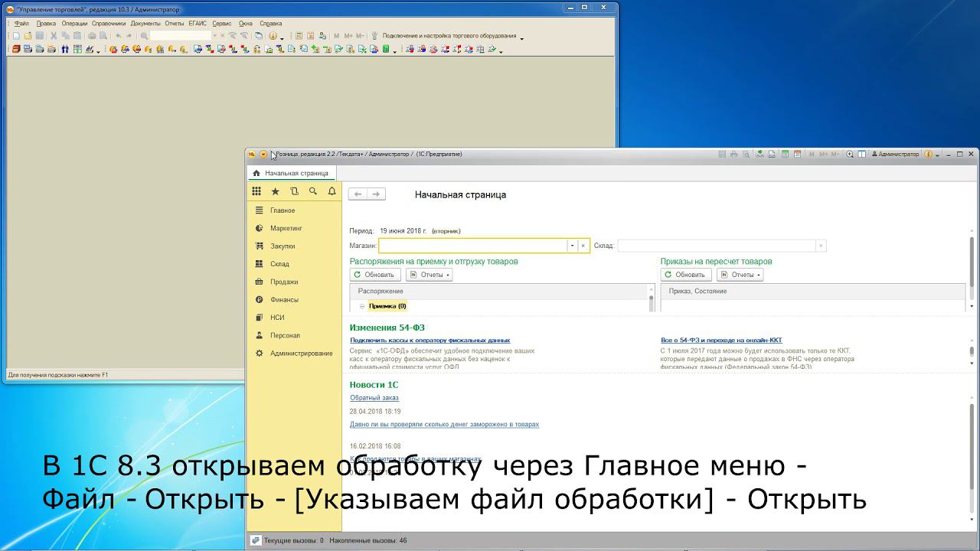The height and width of the screenshot is (551, 980).
Task: Click into the Склад input field
Action: [716, 246]
